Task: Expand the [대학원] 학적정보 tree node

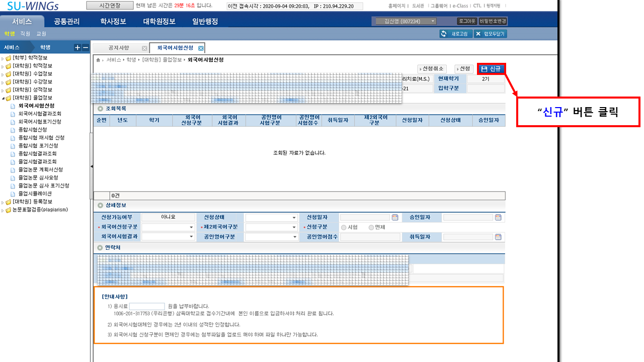Action: tap(3, 66)
